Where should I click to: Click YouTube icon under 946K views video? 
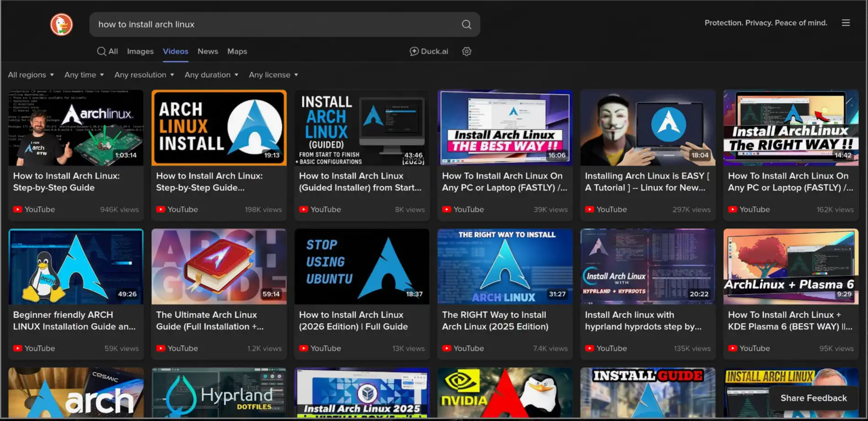click(x=17, y=209)
